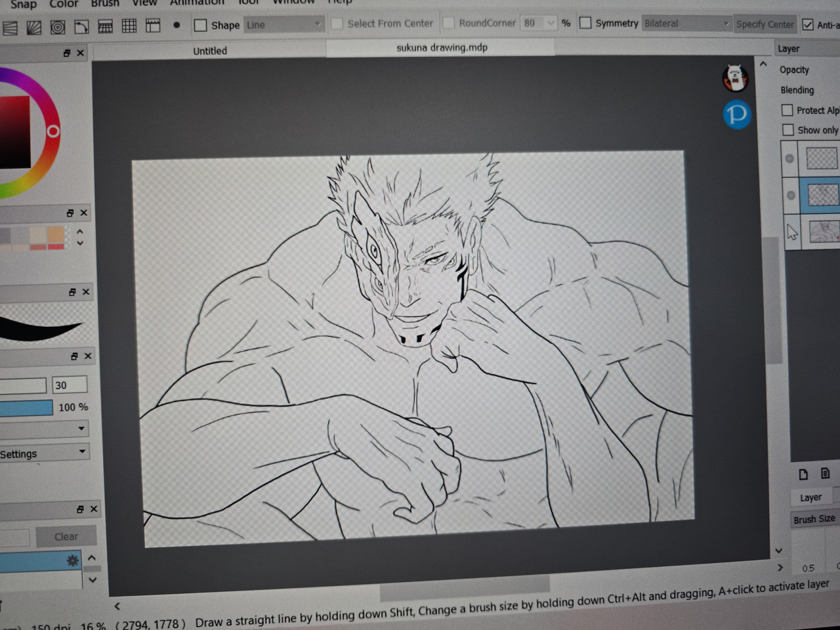Open the Color menu
The width and height of the screenshot is (840, 630).
click(x=64, y=4)
